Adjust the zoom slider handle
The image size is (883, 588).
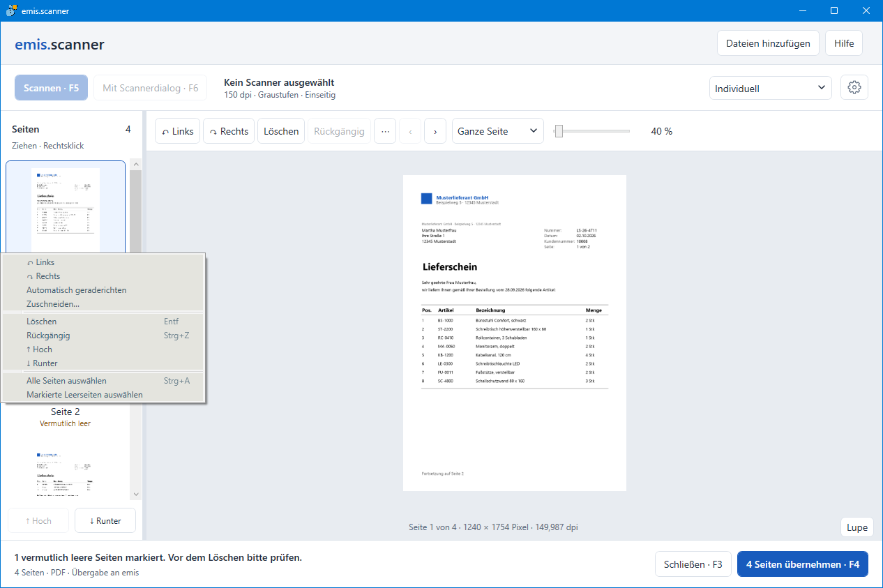point(559,131)
